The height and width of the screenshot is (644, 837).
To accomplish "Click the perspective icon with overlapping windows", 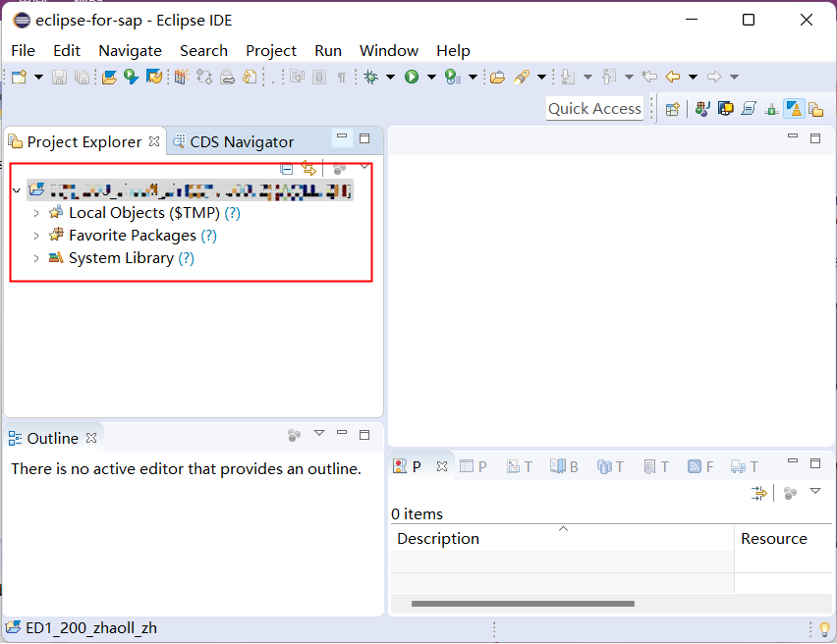I will pyautogui.click(x=725, y=109).
